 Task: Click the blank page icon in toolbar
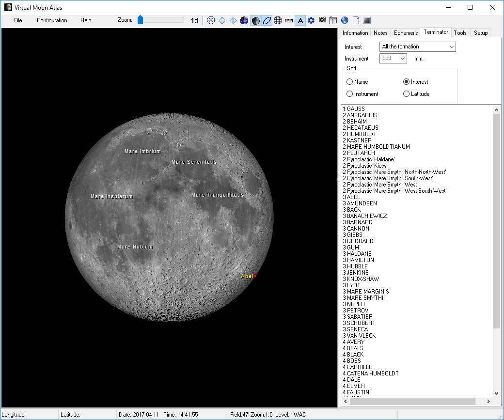click(x=356, y=20)
